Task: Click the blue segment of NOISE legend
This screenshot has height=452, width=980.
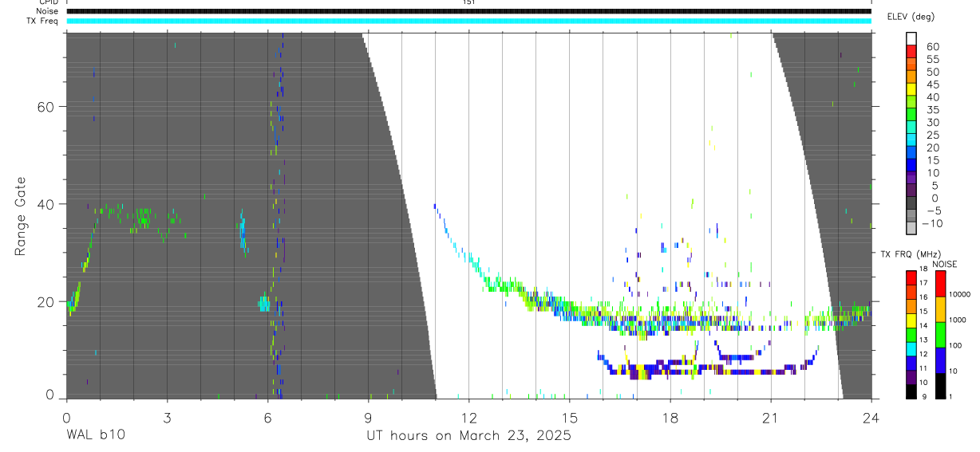Action: point(940,360)
